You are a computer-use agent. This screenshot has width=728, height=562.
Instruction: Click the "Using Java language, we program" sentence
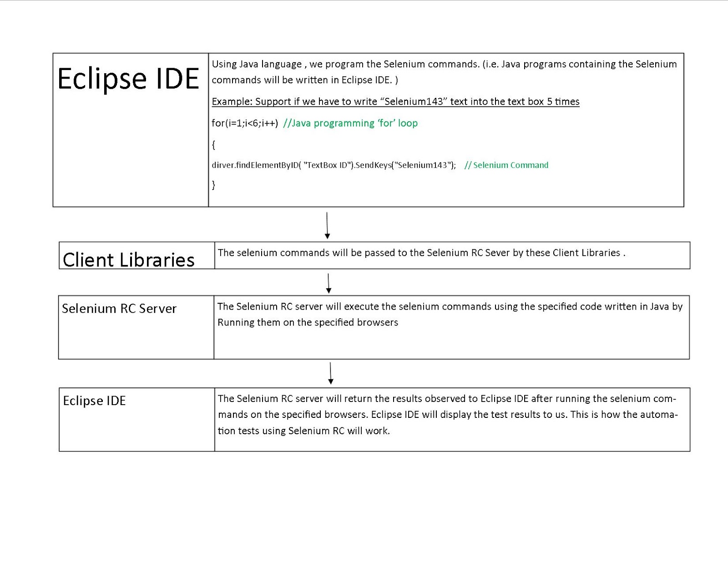(444, 64)
